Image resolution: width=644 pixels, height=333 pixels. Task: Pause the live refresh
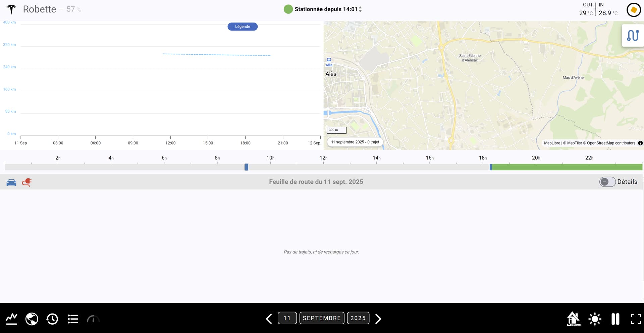click(615, 319)
